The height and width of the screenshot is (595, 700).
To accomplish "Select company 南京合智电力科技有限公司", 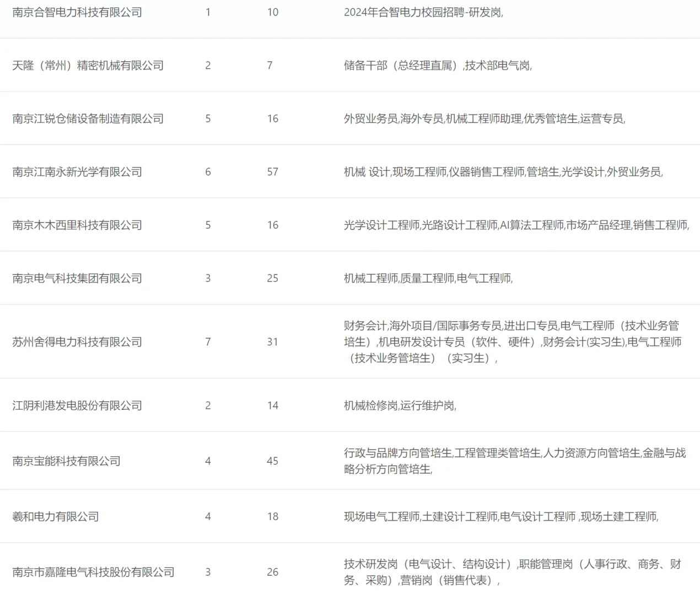I will pyautogui.click(x=77, y=12).
